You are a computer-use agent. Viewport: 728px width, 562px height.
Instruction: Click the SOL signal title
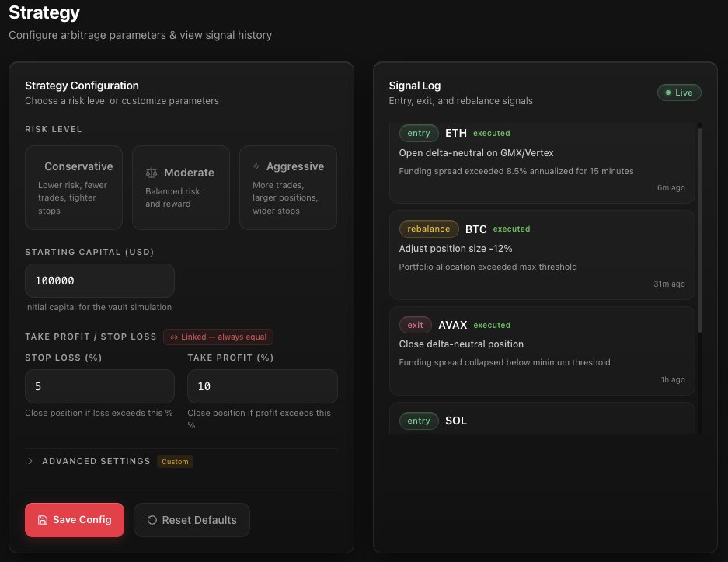(x=456, y=421)
